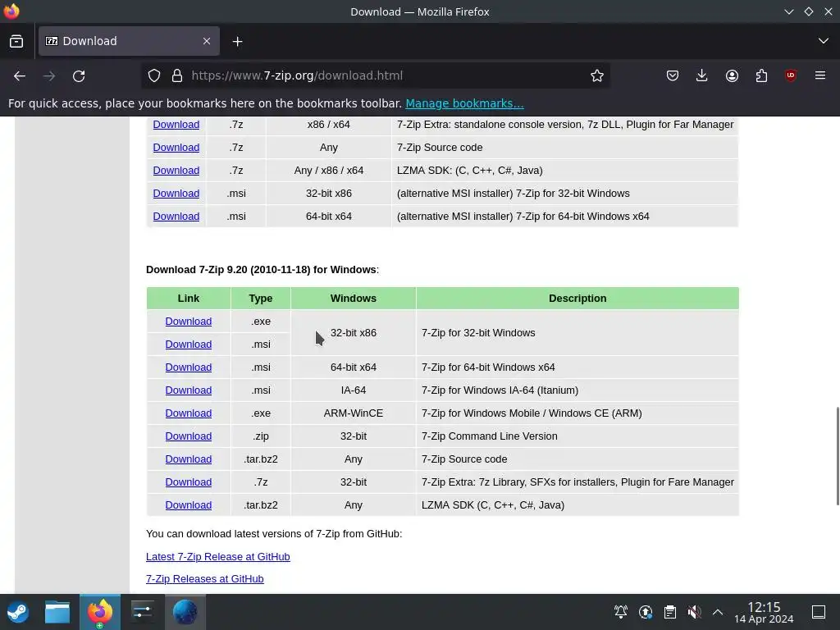Open Firefox View recent browsing icon
This screenshot has width=840, height=630.
point(16,41)
